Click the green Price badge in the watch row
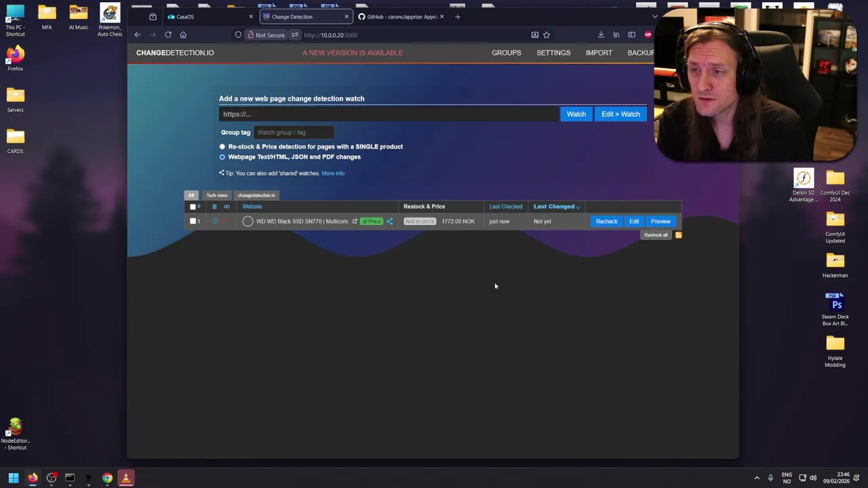868x488 pixels. tap(372, 222)
